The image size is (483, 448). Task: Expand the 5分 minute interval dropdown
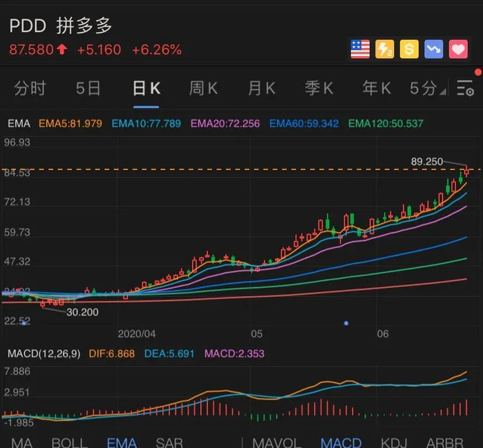pos(427,88)
